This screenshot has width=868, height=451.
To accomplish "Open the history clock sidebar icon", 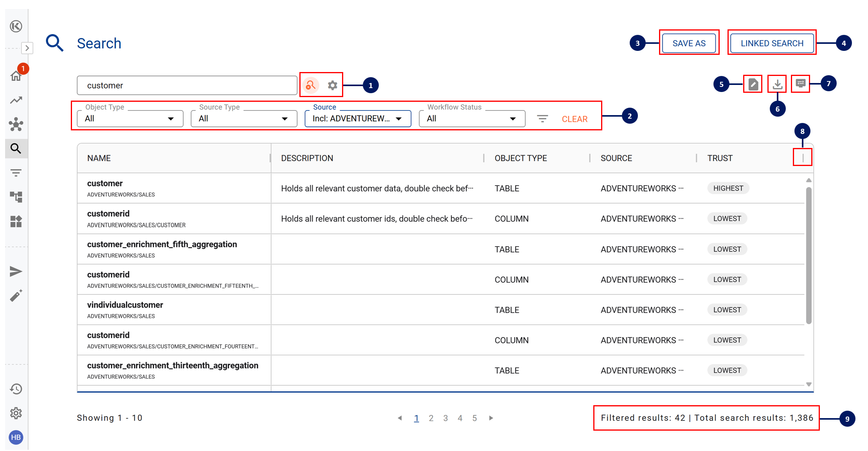I will point(16,389).
